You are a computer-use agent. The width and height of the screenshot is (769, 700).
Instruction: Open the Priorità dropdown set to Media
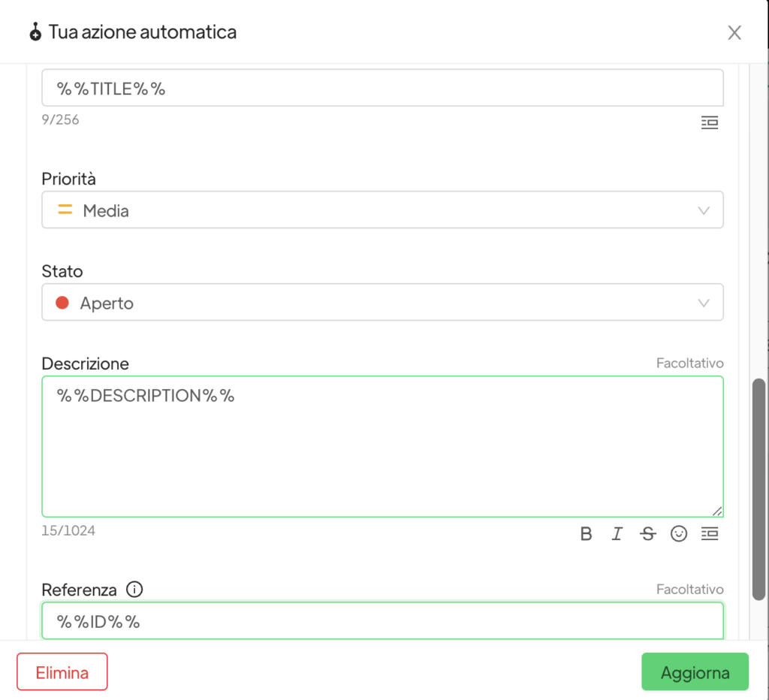(382, 210)
